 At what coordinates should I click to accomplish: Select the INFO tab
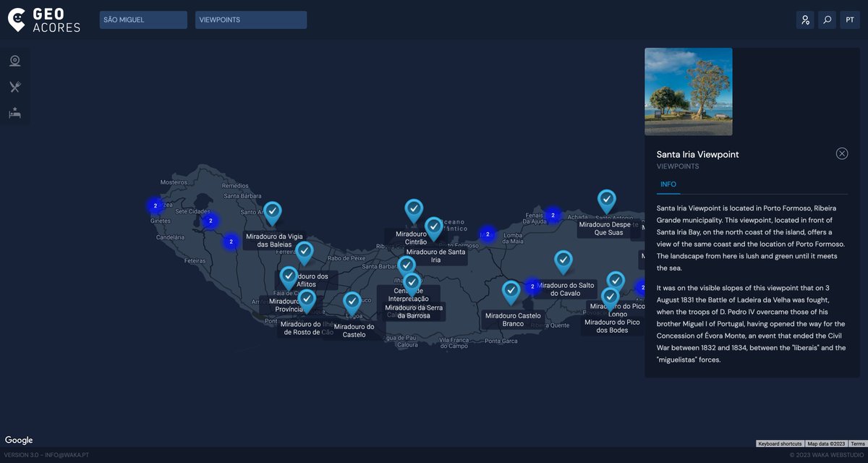[668, 184]
